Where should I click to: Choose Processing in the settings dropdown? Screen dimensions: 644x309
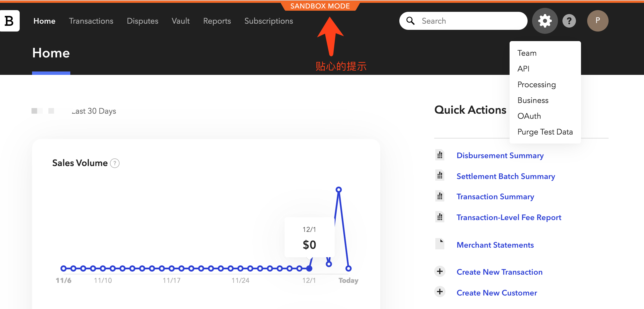click(537, 84)
